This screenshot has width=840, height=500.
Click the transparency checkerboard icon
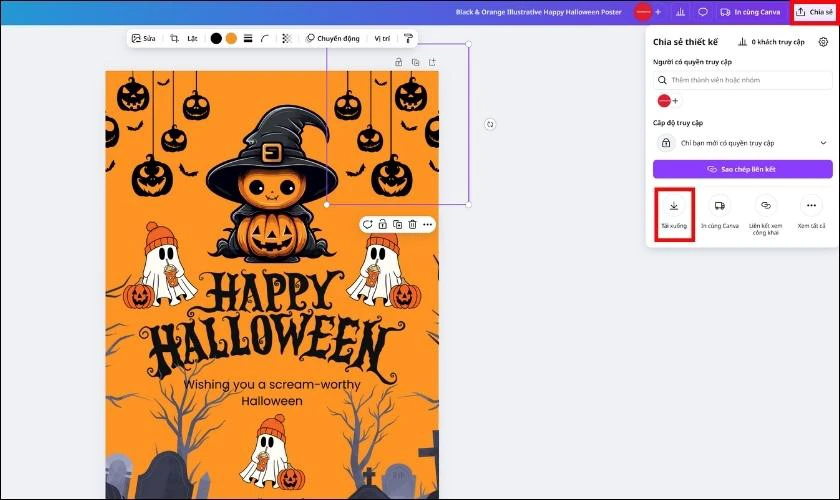(x=288, y=38)
